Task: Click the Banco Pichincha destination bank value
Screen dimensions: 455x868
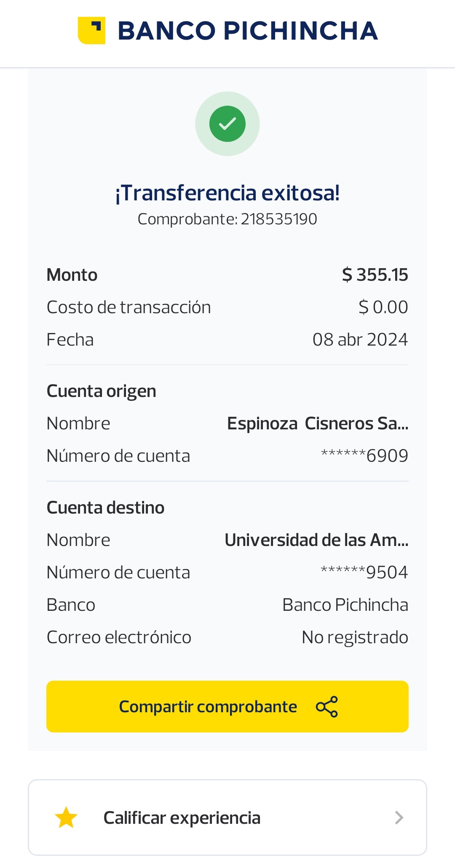Action: pyautogui.click(x=345, y=605)
